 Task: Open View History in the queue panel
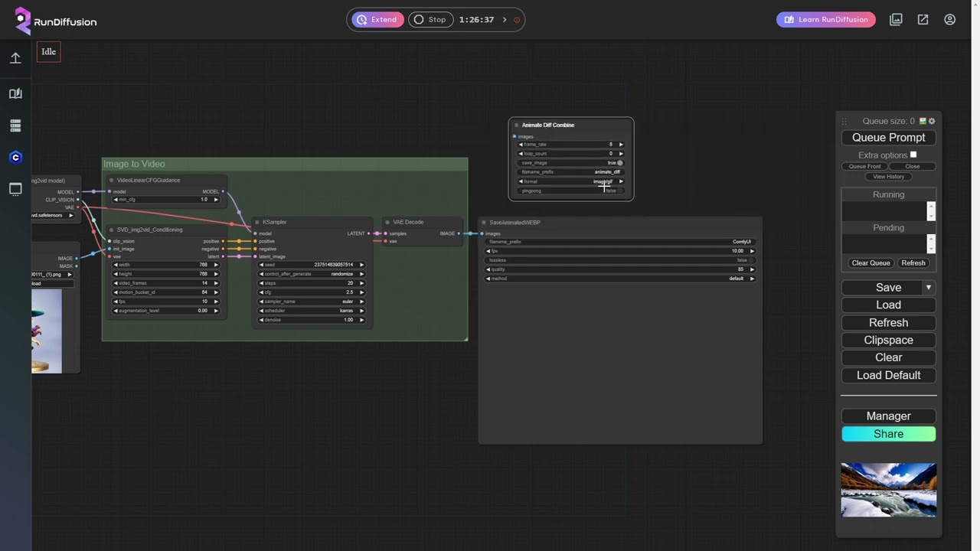(888, 176)
